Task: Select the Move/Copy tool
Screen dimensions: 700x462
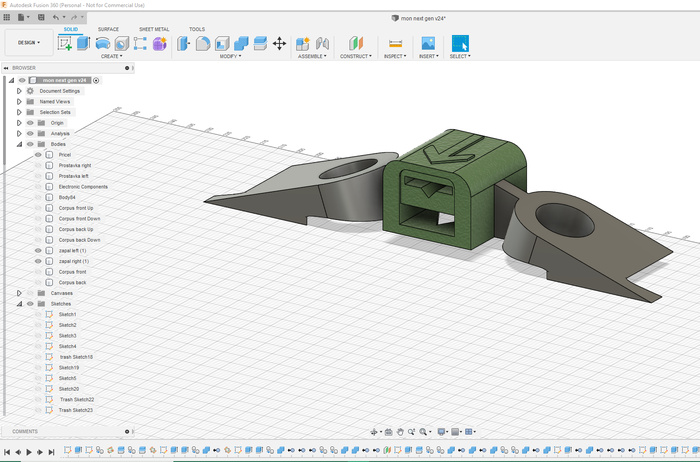Action: 279,43
